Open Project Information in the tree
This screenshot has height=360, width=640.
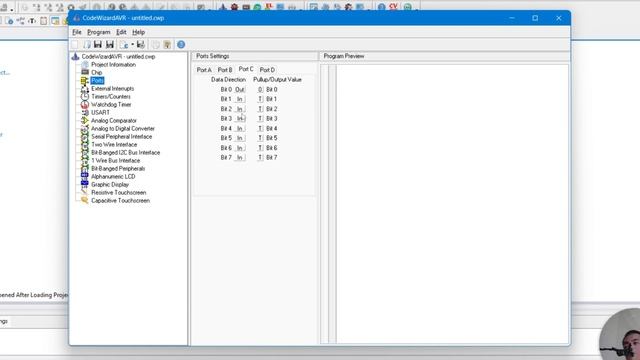(113, 64)
